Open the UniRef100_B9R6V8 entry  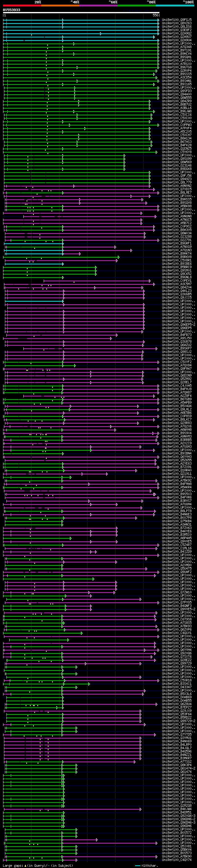[x=176, y=257]
